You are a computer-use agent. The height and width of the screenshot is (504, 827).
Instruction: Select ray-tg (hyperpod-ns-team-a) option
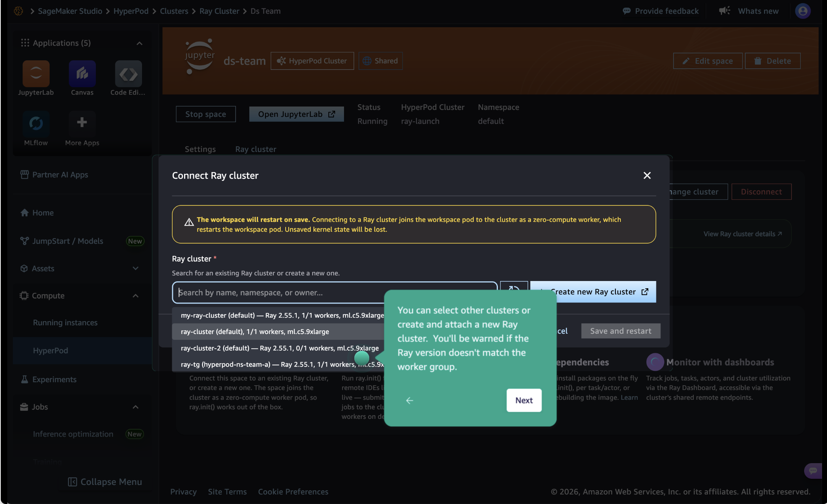278,364
